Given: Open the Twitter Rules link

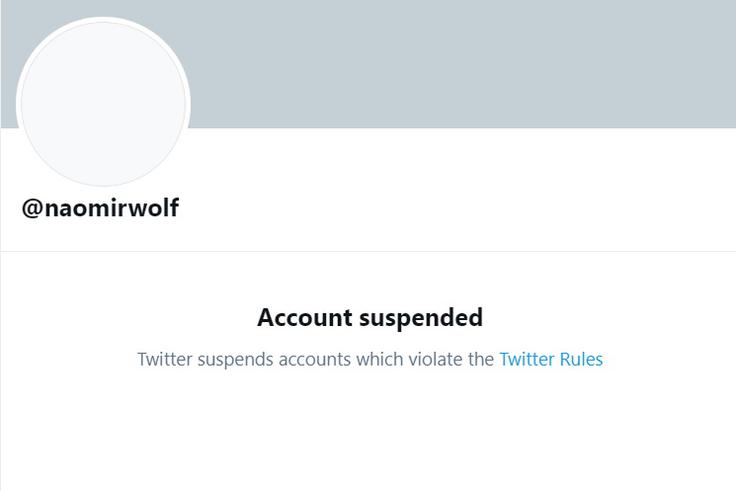Looking at the screenshot, I should 551,359.
